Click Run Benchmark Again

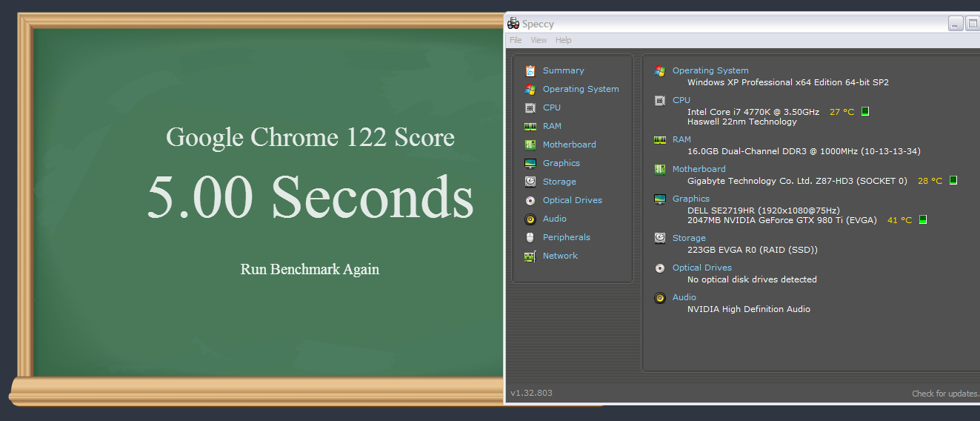click(310, 269)
